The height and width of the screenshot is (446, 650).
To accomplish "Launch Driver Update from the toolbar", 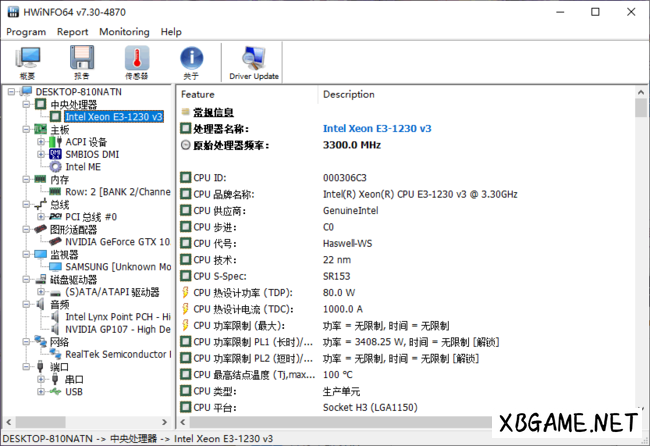I will 254,62.
